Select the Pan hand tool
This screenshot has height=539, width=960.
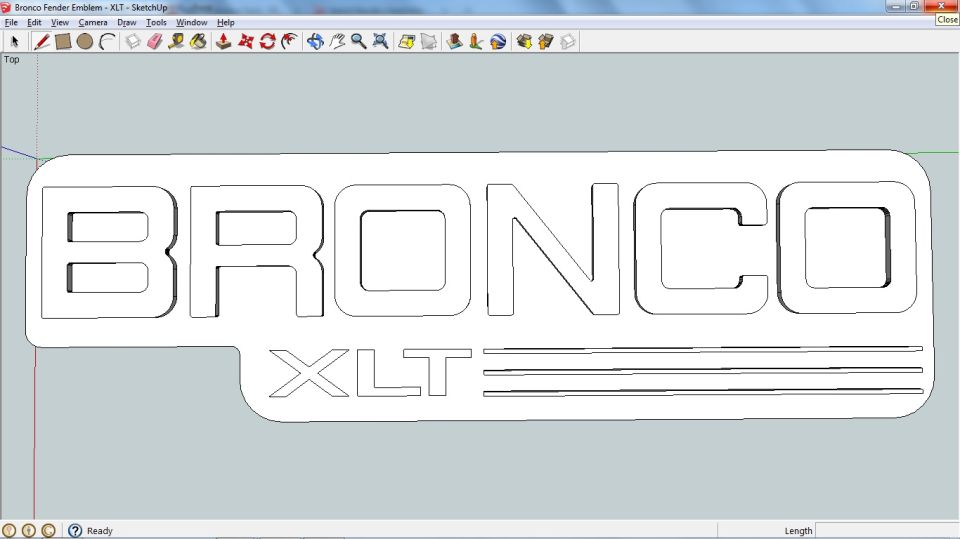pos(337,42)
